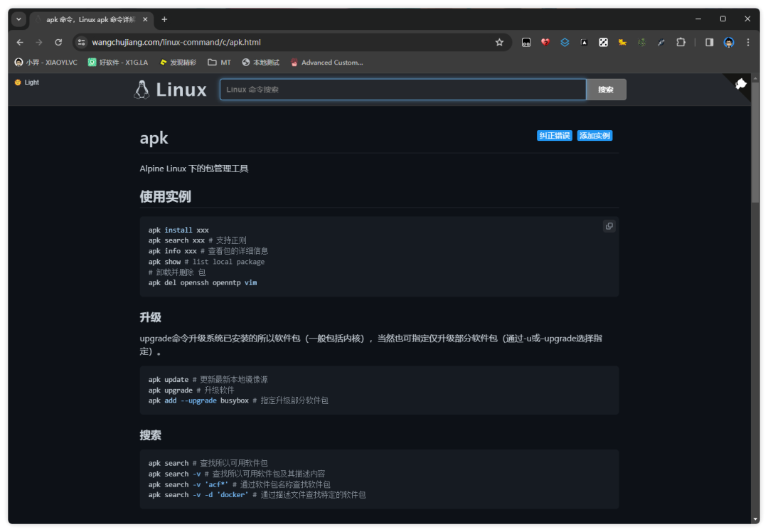Open site information icon in address bar

tap(82, 43)
